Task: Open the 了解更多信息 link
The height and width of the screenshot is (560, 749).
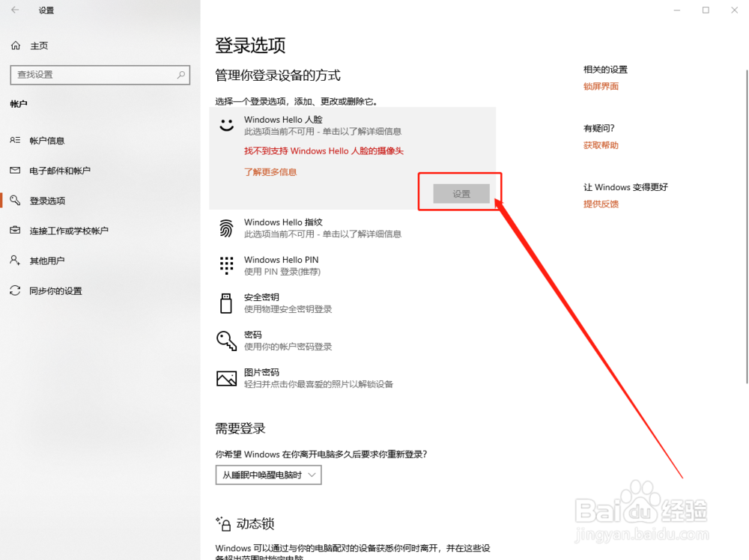Action: [x=270, y=172]
